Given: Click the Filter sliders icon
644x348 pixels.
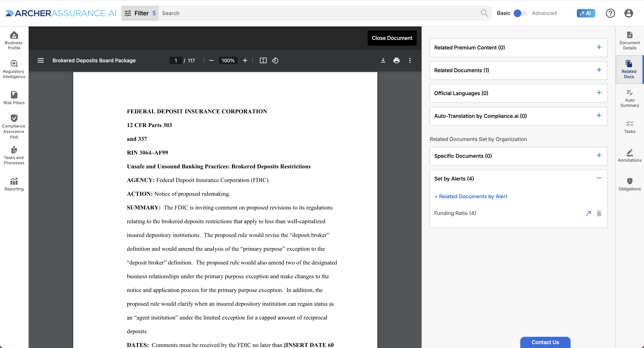Looking at the screenshot, I should tap(128, 13).
